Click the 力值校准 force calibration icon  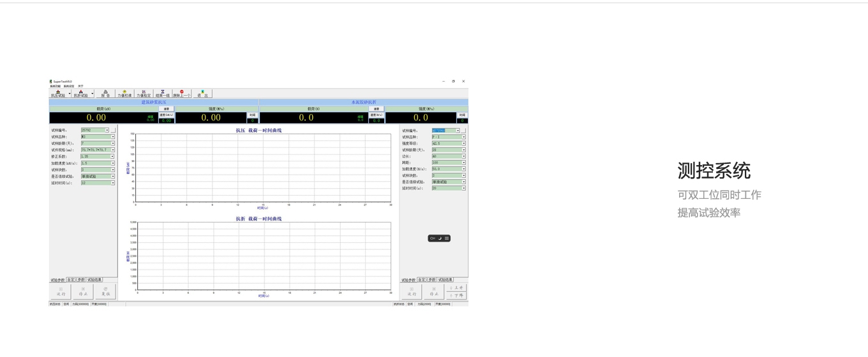[x=124, y=94]
